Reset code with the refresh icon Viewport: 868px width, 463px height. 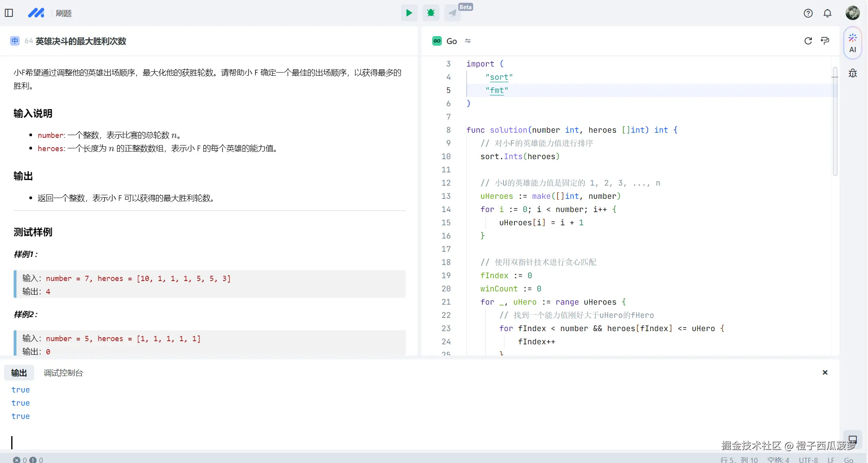[x=808, y=41]
